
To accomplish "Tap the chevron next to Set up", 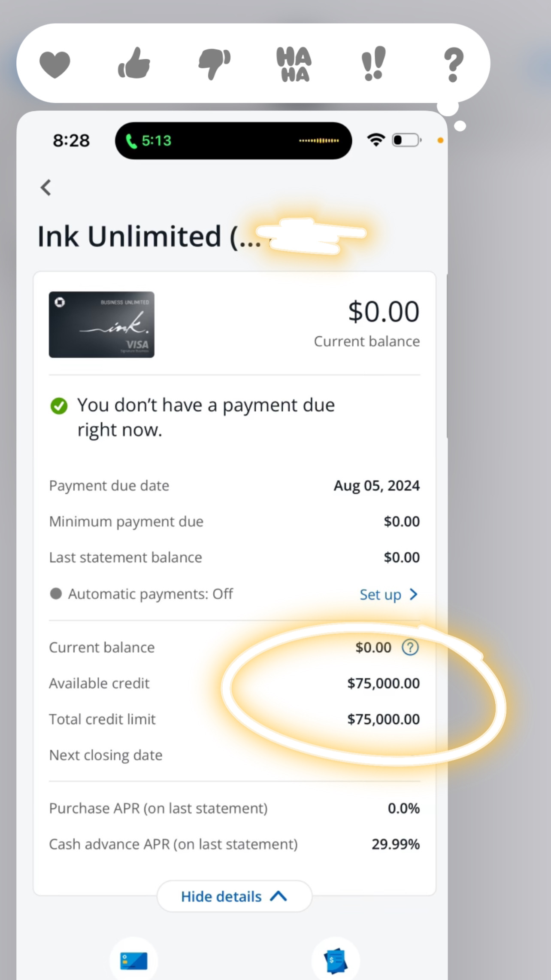I will (x=413, y=594).
